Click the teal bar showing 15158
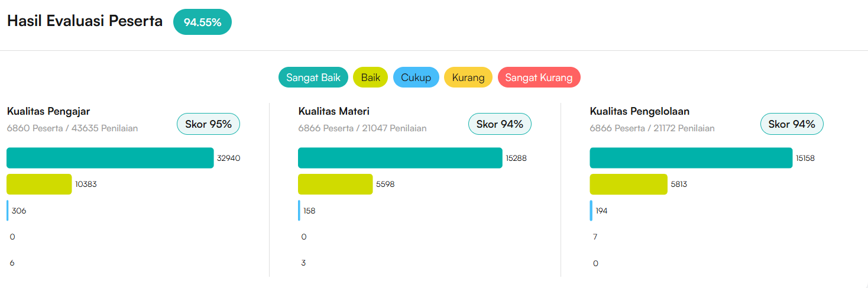Viewport: 868px width, 288px height. [x=691, y=158]
